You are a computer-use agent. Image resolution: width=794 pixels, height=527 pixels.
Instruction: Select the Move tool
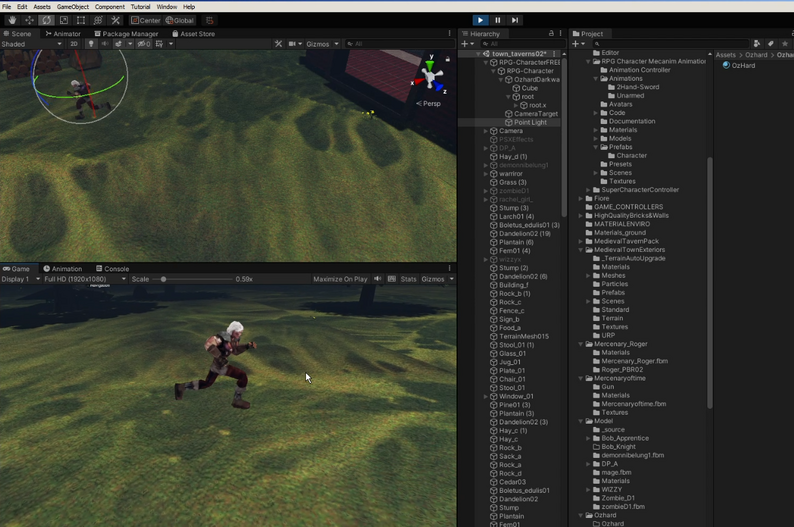(x=29, y=20)
